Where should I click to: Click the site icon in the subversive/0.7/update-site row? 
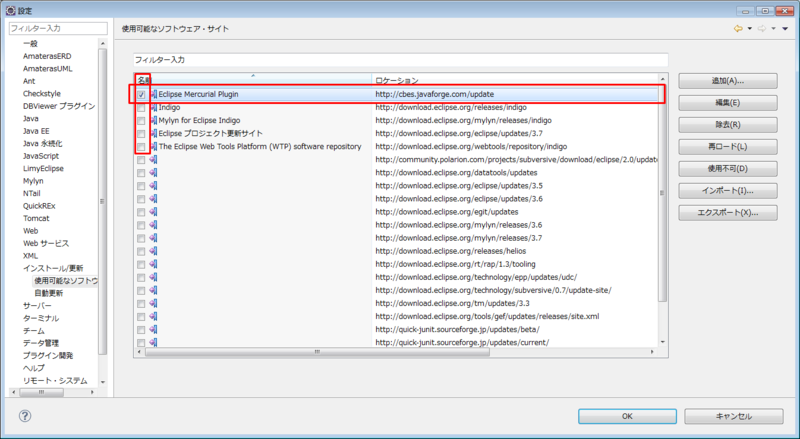click(x=153, y=290)
